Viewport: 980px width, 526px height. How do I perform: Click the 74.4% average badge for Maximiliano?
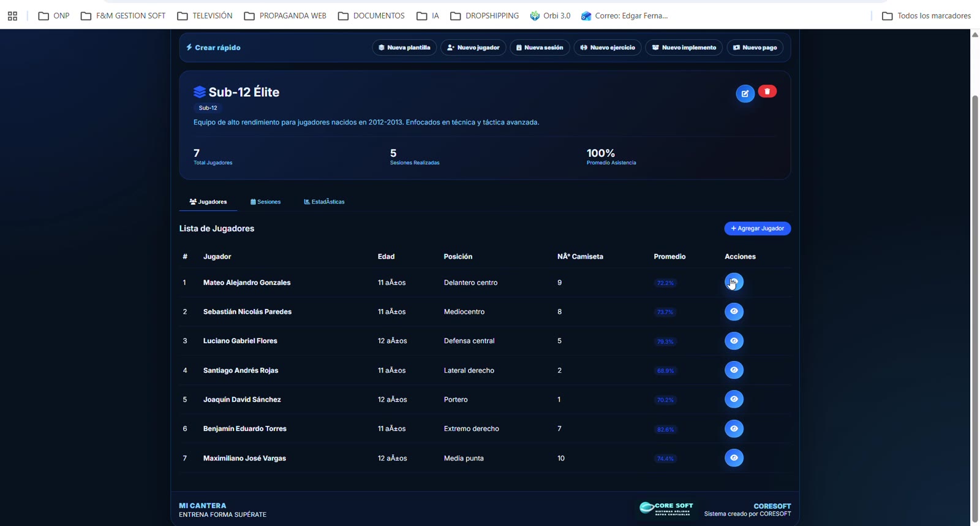[x=665, y=459]
